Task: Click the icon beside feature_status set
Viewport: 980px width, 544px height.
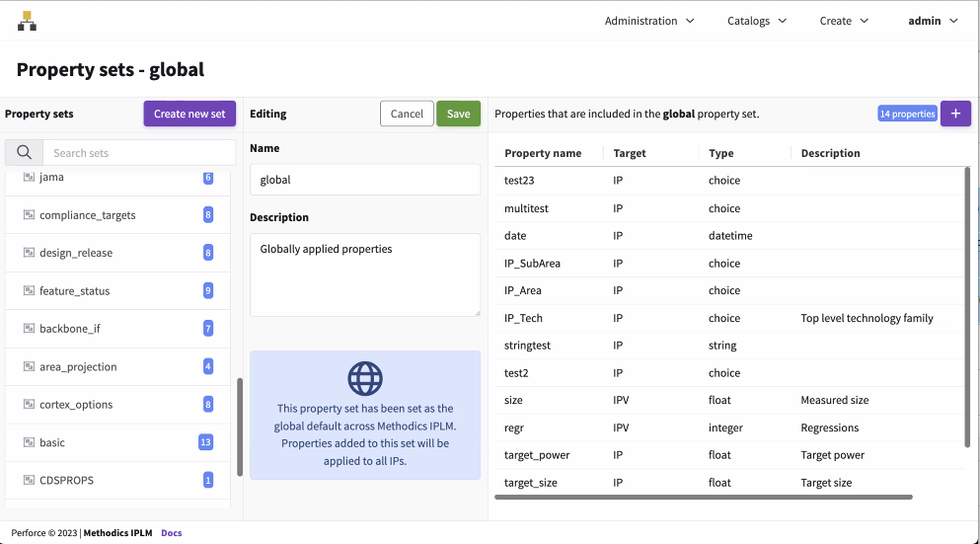Action: tap(29, 291)
